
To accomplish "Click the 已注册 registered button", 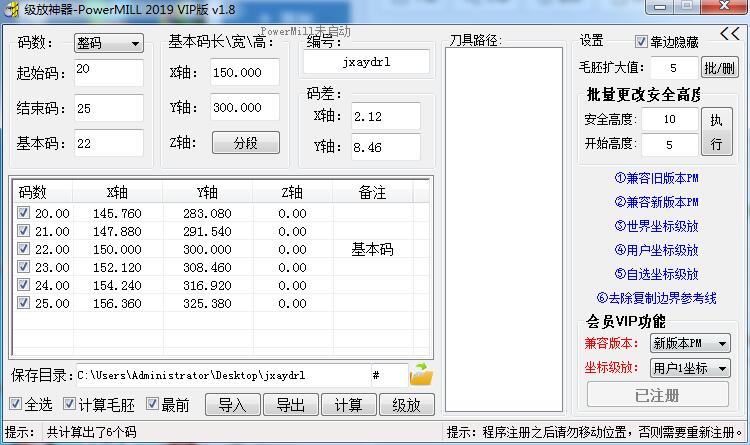I will 658,395.
